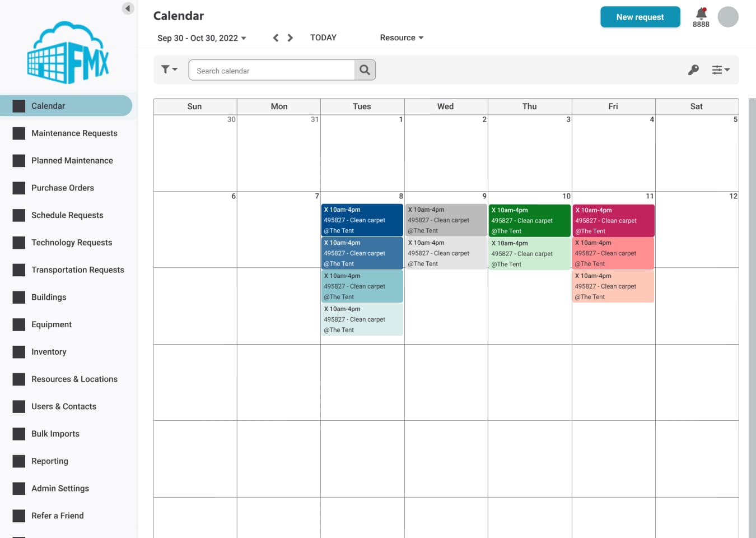Go to Admin Settings
Screen dimensions: 756x538
tap(60, 488)
